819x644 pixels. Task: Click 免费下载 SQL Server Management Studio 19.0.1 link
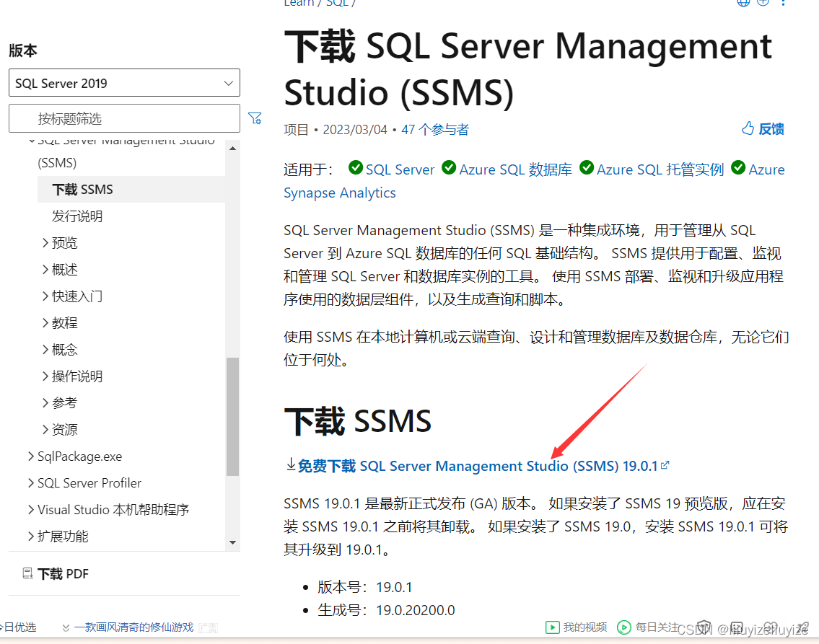[x=478, y=466]
